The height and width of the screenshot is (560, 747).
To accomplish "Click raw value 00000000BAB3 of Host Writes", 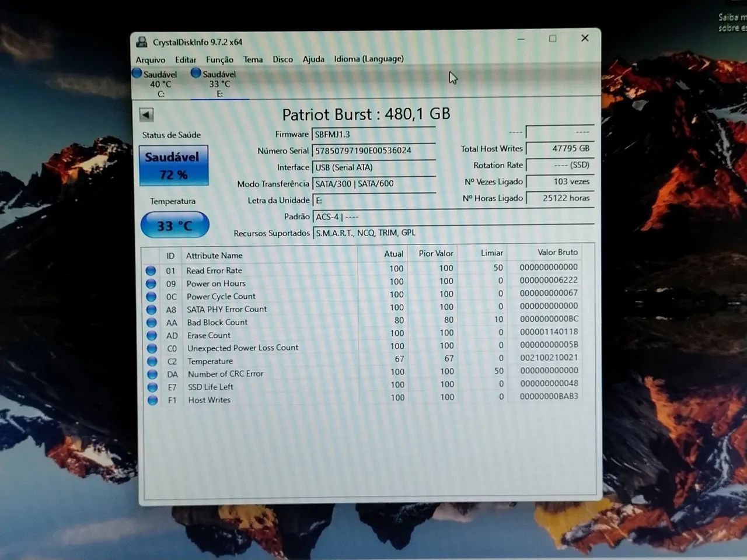I will click(x=549, y=396).
